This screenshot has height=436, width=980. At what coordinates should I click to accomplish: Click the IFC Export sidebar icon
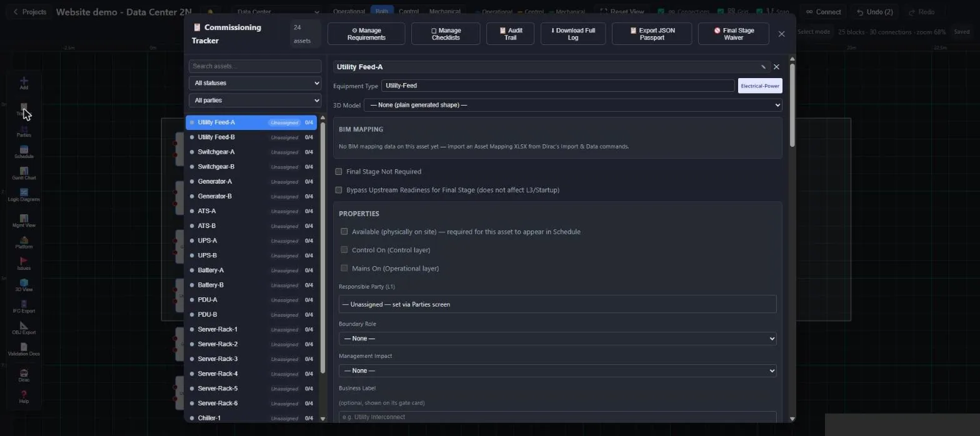24,307
